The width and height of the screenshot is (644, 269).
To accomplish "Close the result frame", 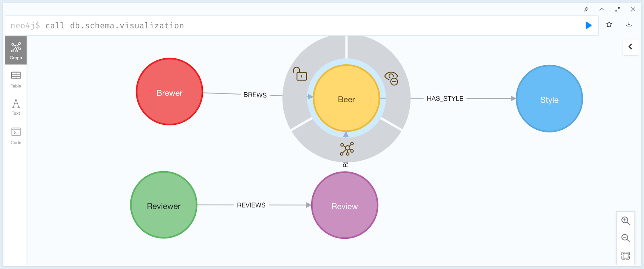I will tap(633, 9).
